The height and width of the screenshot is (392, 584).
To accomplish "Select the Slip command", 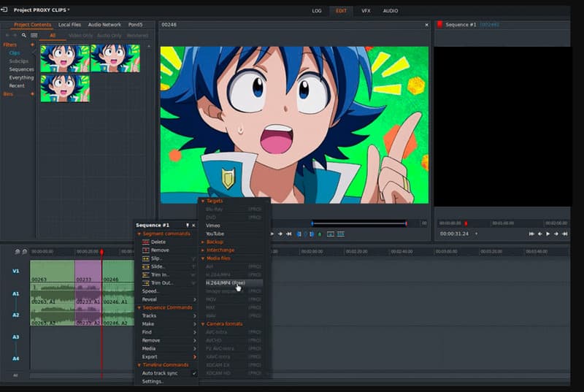I will 155,258.
